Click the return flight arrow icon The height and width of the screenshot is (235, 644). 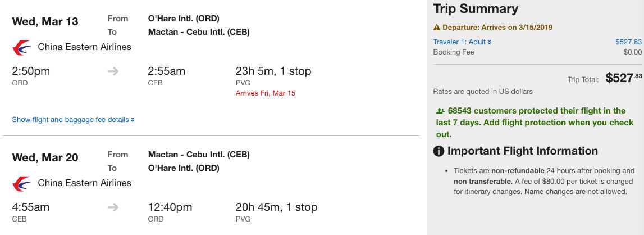click(x=113, y=207)
